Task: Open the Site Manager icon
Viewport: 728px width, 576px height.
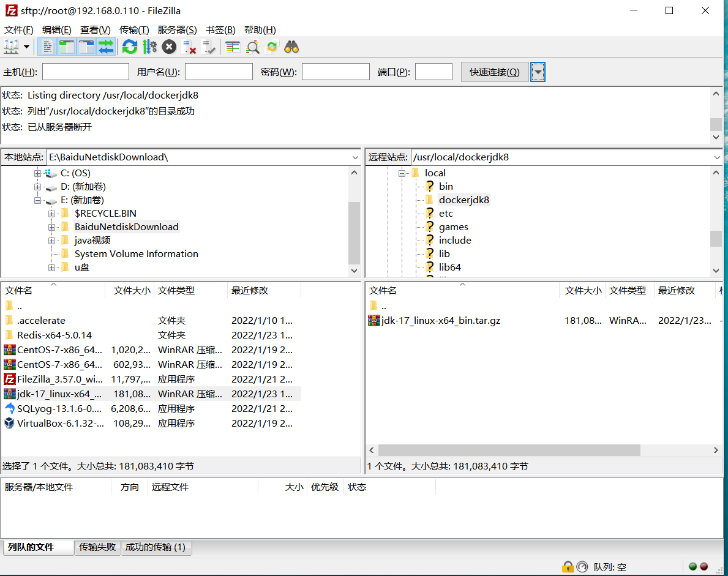Action: 11,47
